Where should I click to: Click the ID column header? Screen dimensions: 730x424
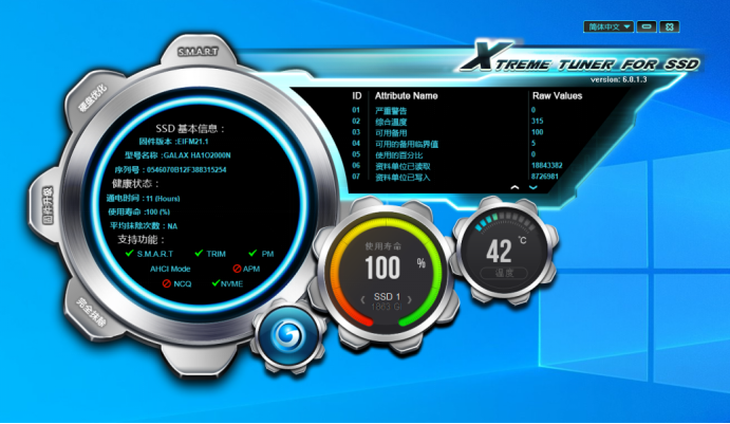pos(357,96)
